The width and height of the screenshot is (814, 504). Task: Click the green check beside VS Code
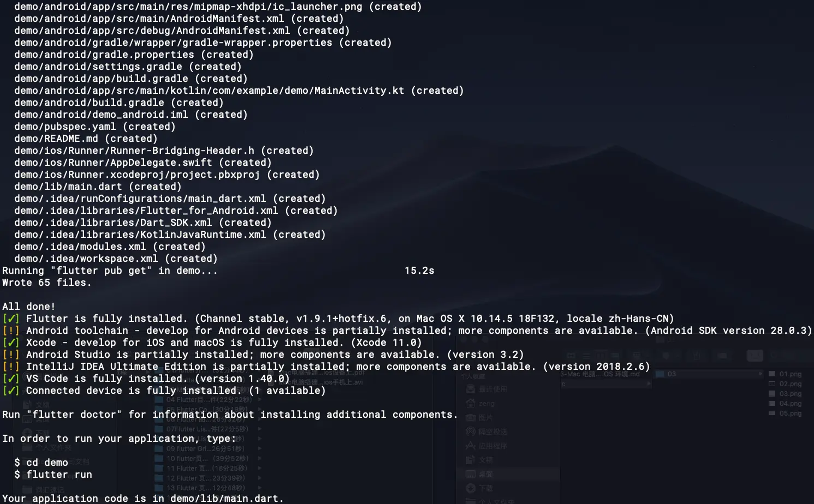[x=11, y=379]
